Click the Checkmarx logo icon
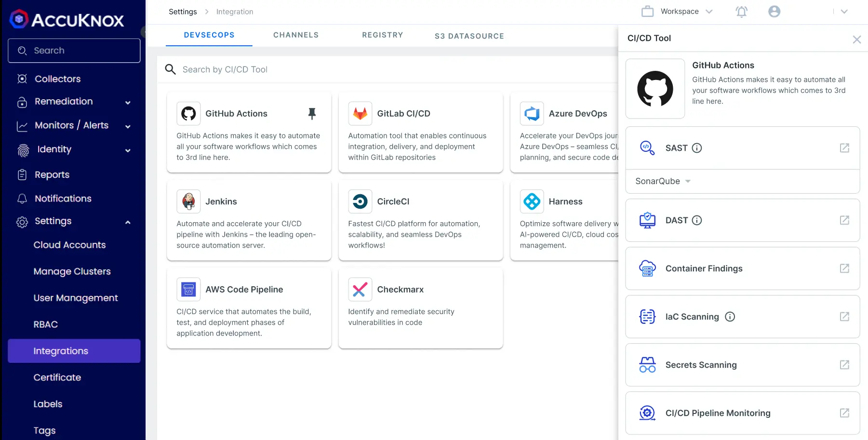Screen dimensions: 868x440 [360, 289]
